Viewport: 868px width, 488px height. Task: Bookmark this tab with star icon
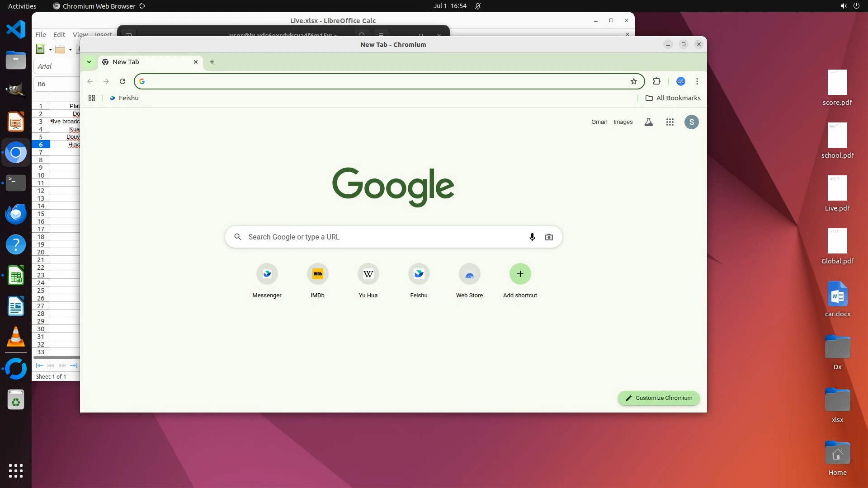[634, 81]
